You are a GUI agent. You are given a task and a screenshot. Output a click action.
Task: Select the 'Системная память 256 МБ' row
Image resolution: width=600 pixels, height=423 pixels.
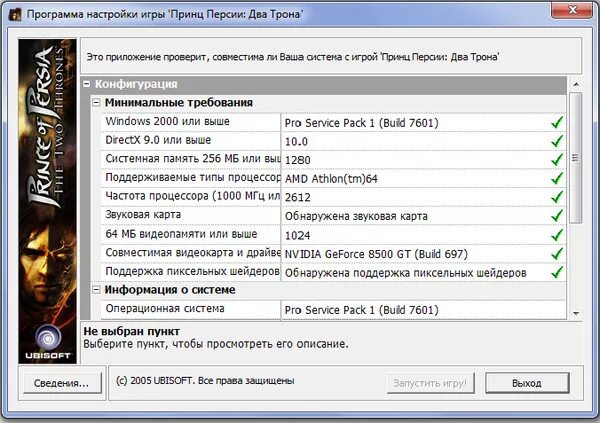(333, 160)
